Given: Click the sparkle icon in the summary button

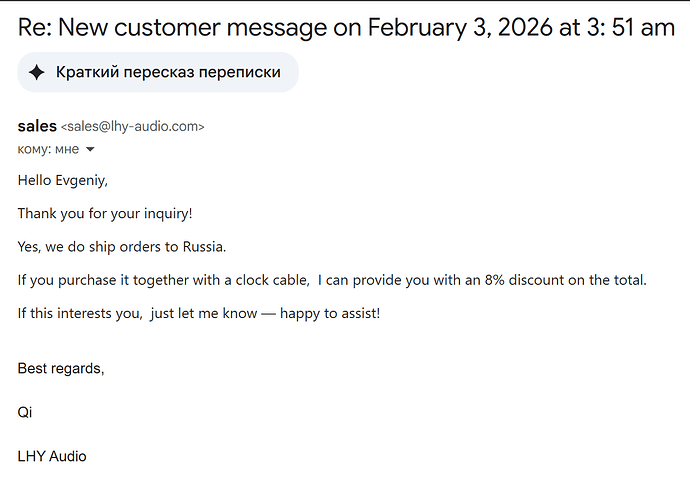Looking at the screenshot, I should 37,72.
